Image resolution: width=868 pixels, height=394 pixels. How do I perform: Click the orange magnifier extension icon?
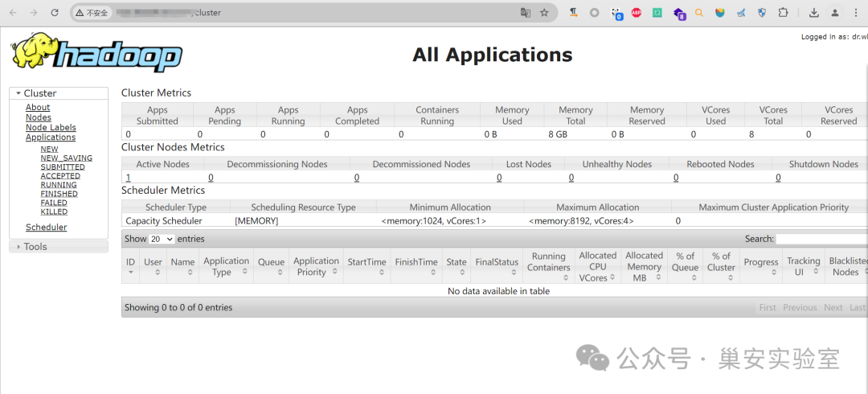(x=699, y=13)
